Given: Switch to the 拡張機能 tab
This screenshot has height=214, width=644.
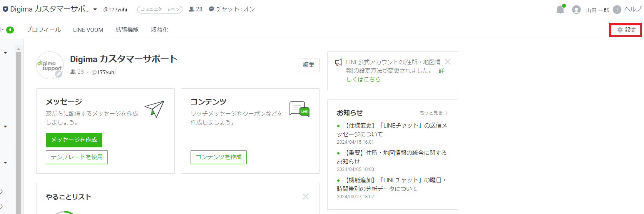Looking at the screenshot, I should 127,30.
